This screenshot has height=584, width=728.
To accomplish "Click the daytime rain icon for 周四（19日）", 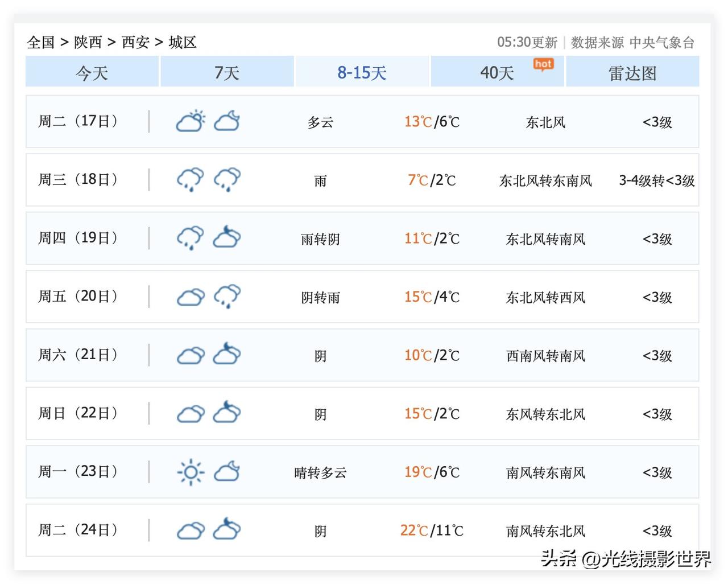I will tap(191, 238).
